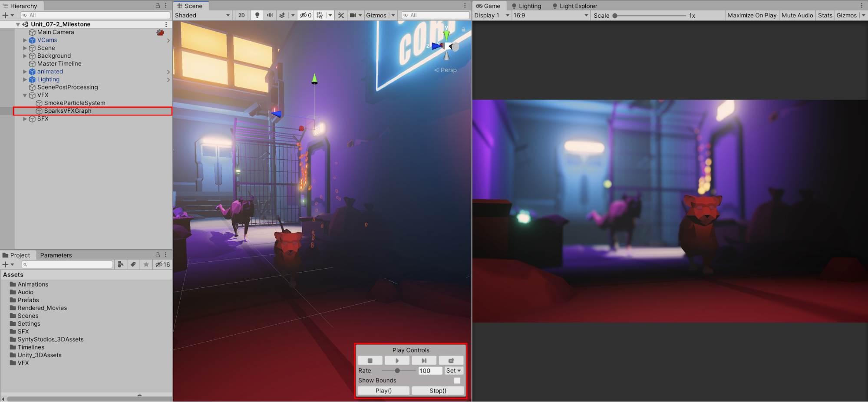Click the Persp projection label
The width and height of the screenshot is (868, 402).
coord(449,70)
